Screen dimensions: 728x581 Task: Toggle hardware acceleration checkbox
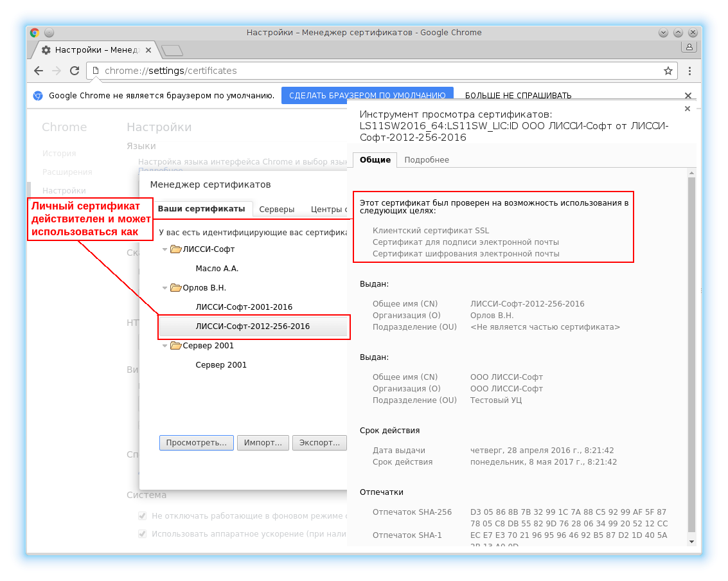point(143,533)
